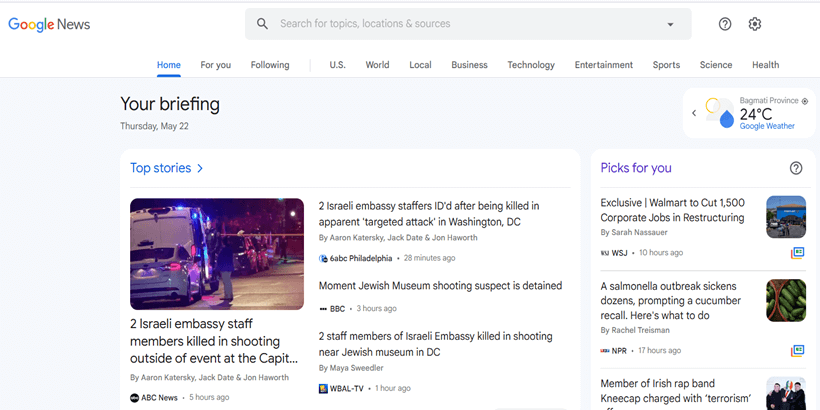Image resolution: width=820 pixels, height=410 pixels.
Task: Open 'Walmart to Cut 1,500 Corporate Jobs' article
Action: (x=673, y=210)
